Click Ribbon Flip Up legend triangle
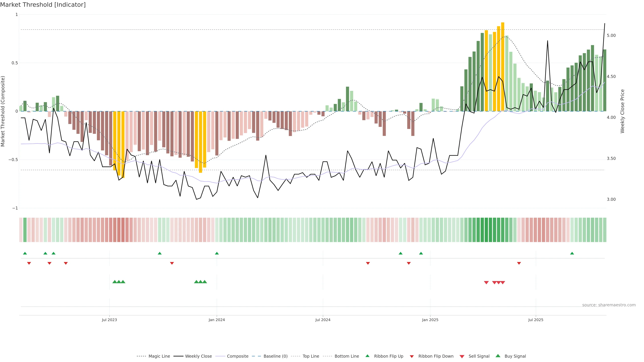Screen dimensions: 644x362 tap(367, 356)
